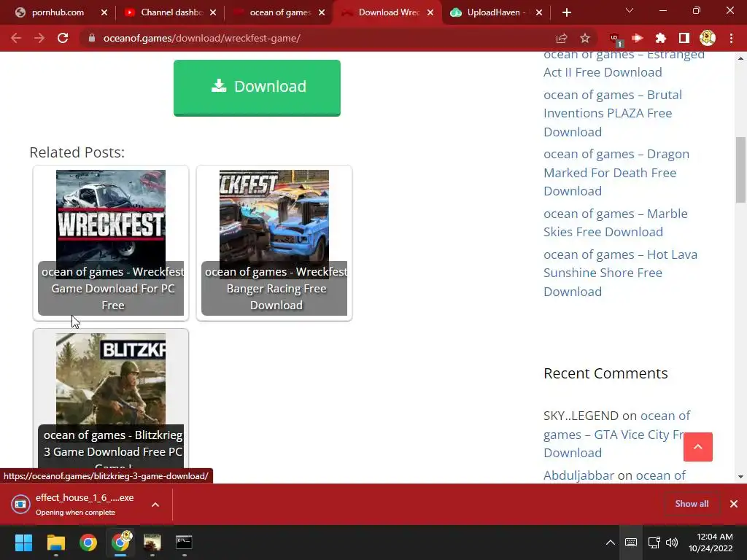The width and height of the screenshot is (747, 560).
Task: Show hidden system tray icons
Action: click(x=611, y=542)
